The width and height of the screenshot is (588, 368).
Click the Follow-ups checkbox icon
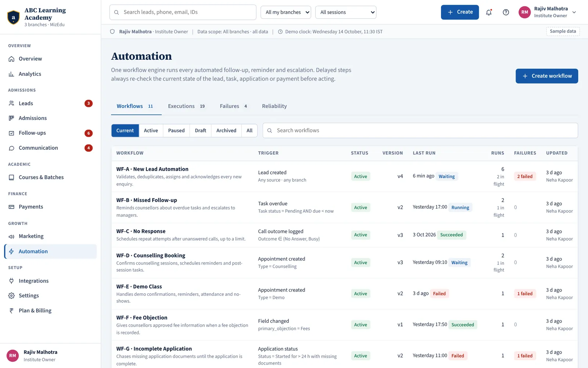[11, 133]
